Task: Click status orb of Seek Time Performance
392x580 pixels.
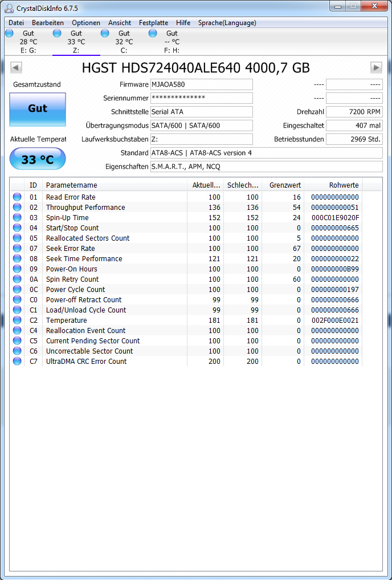Action: (17, 258)
